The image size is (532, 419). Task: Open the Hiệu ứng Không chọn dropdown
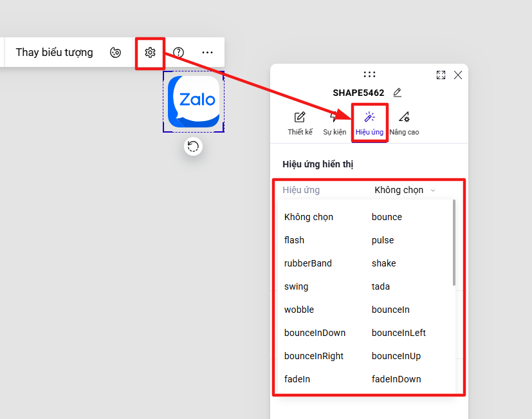click(x=405, y=190)
